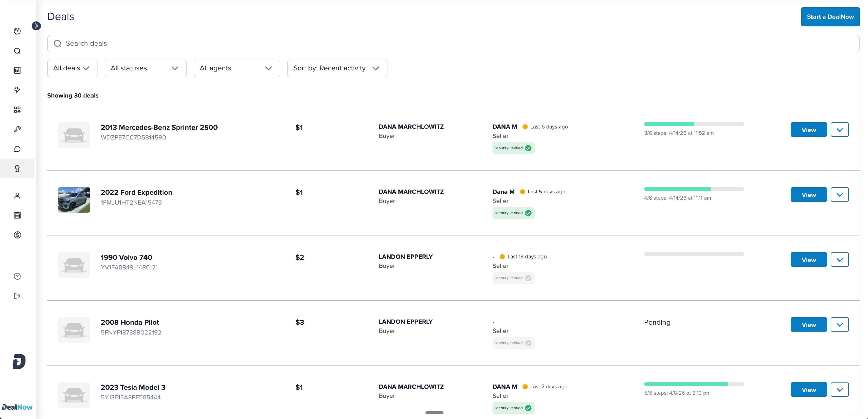Screen dimensions: 868x419
Task: Expand options for the Mercedes-Benz Sprinter deal
Action: [839, 130]
